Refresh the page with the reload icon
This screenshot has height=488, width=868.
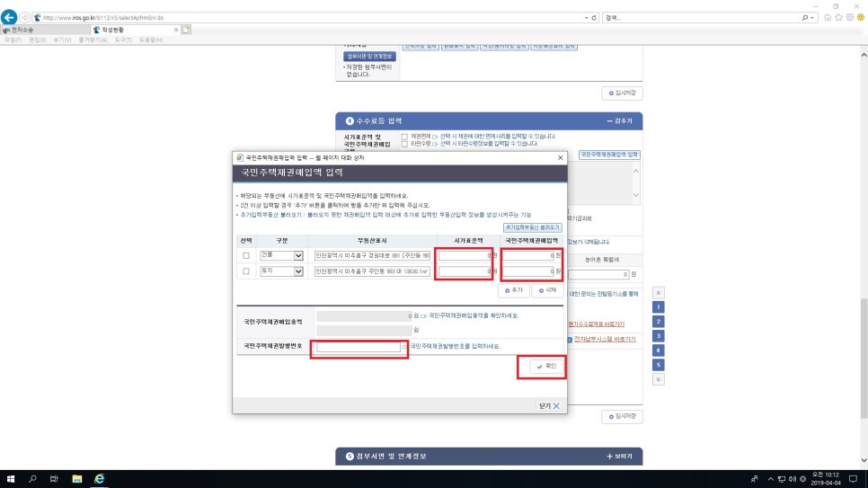coord(594,18)
